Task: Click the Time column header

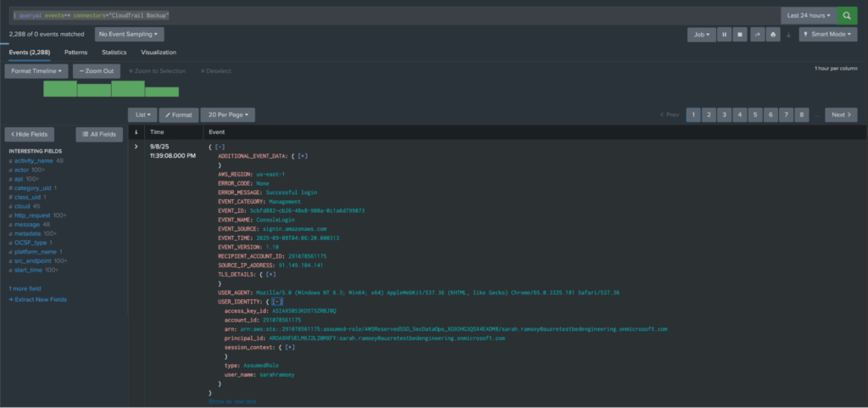Action: point(157,132)
